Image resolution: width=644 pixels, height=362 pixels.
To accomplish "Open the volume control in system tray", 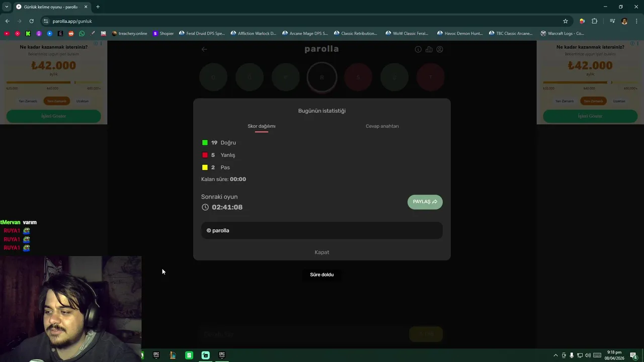I will point(588,355).
